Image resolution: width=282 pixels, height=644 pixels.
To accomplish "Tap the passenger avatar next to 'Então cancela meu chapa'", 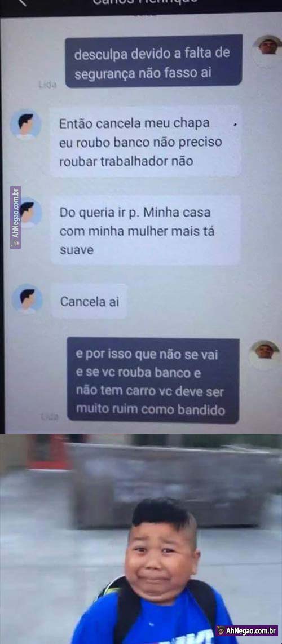I will coord(25,125).
